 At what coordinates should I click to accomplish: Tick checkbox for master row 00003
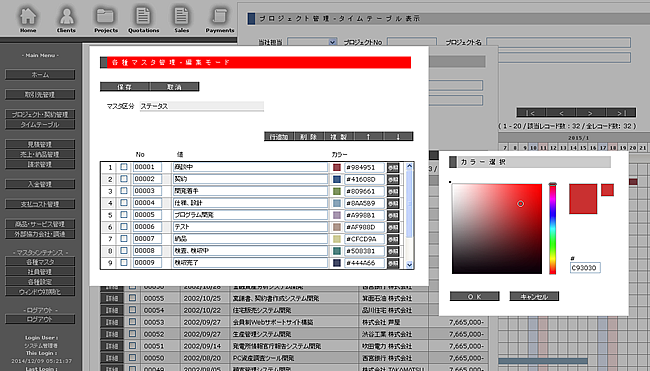[124, 191]
